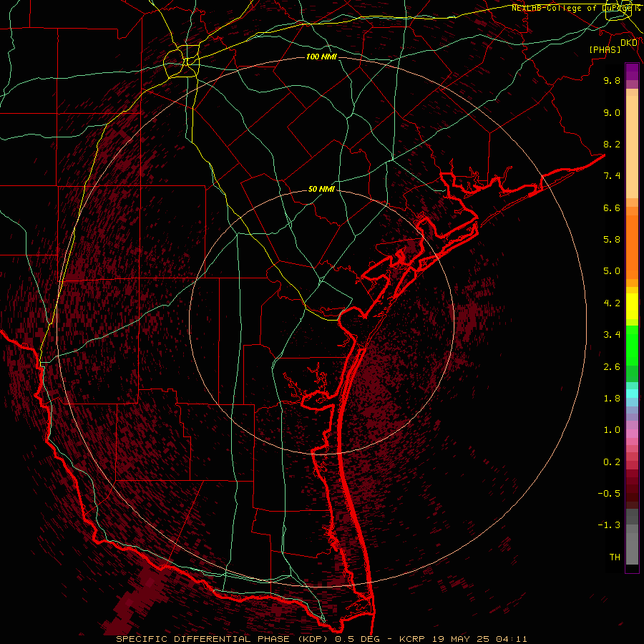The image size is (644, 644).
Task: Click the "0.2" scale value
Action: point(612,462)
